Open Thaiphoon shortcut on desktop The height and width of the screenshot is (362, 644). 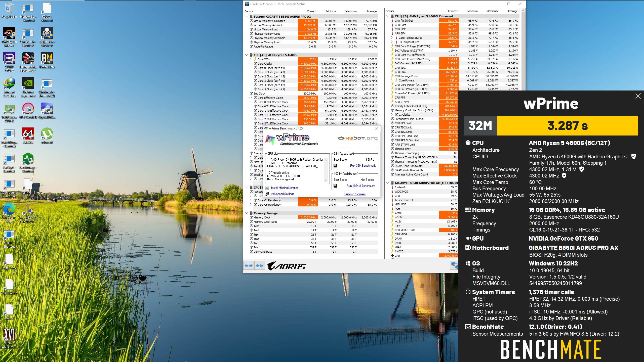pyautogui.click(x=47, y=37)
